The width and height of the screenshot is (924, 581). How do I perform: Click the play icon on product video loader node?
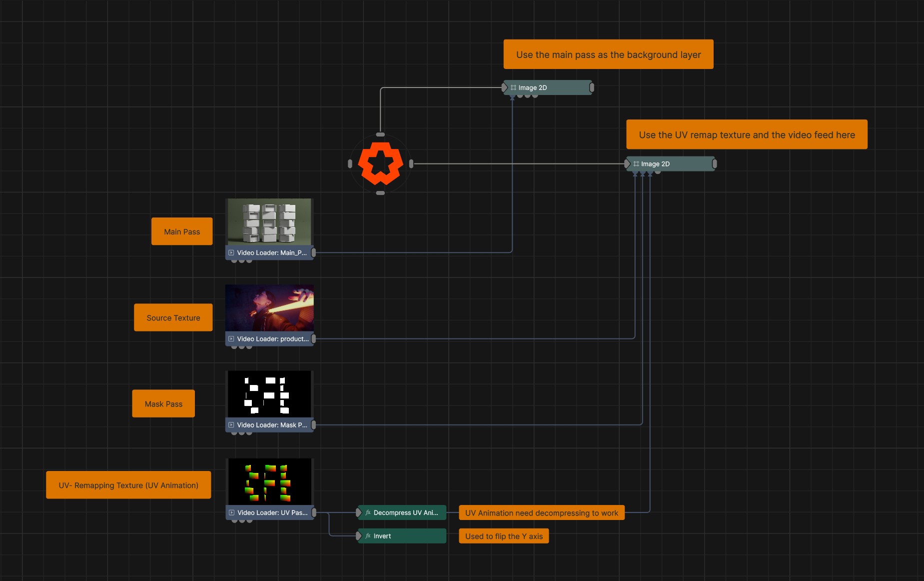click(231, 339)
